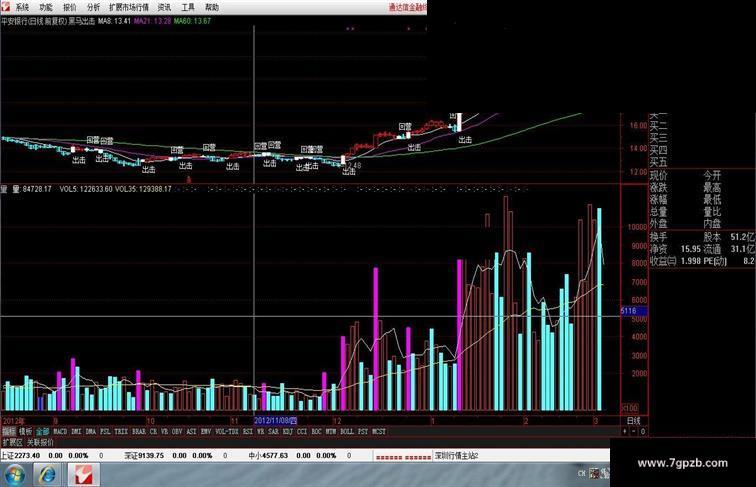The width and height of the screenshot is (756, 487).
Task: Switch to EMV indicator
Action: pos(206,432)
